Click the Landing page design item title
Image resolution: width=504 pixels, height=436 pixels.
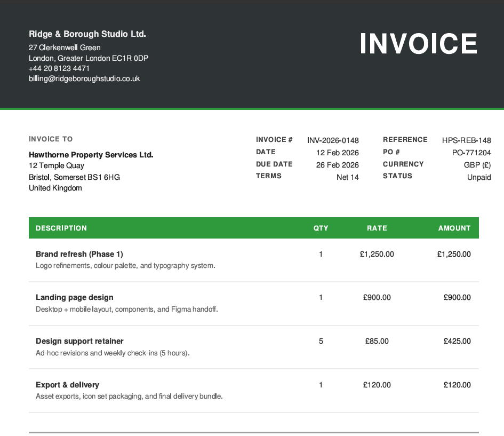(75, 297)
